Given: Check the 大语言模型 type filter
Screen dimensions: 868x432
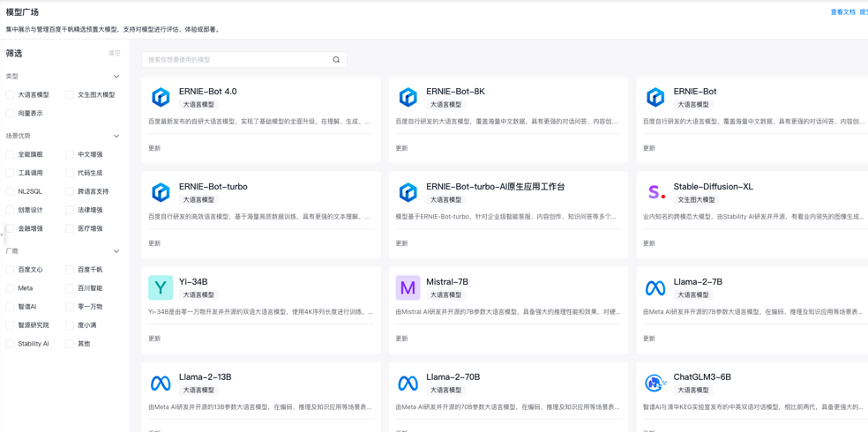Looking at the screenshot, I should pyautogui.click(x=10, y=94).
